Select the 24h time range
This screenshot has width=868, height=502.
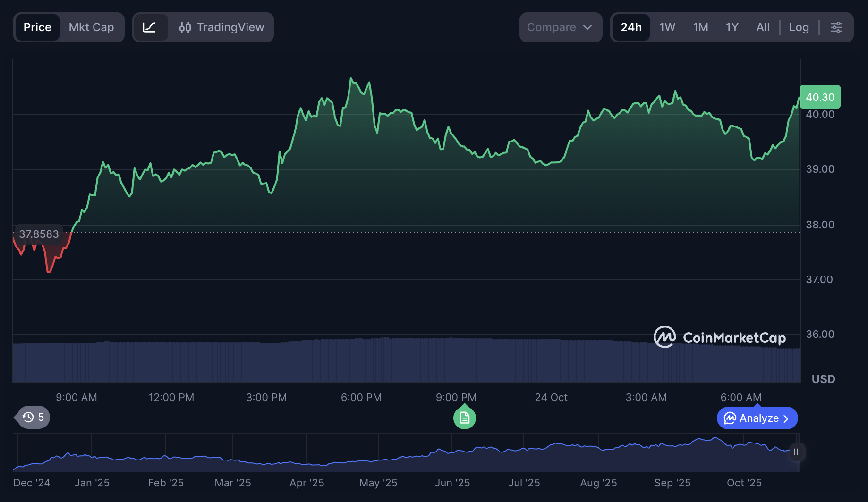631,27
